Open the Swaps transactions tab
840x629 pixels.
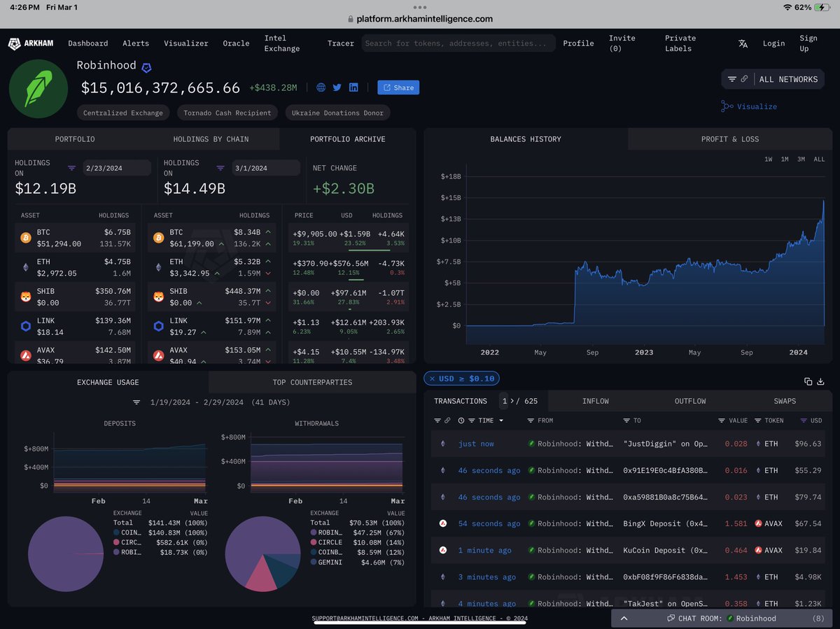(x=784, y=401)
